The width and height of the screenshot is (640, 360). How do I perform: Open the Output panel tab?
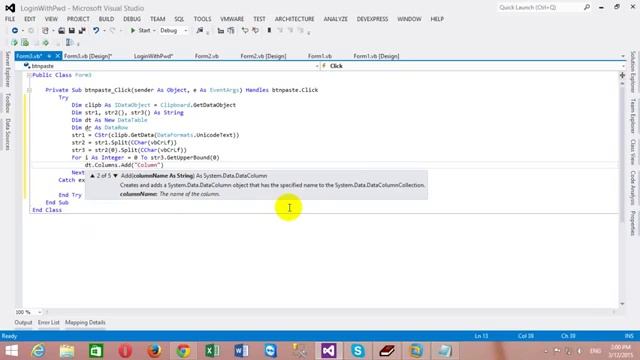pyautogui.click(x=23, y=322)
